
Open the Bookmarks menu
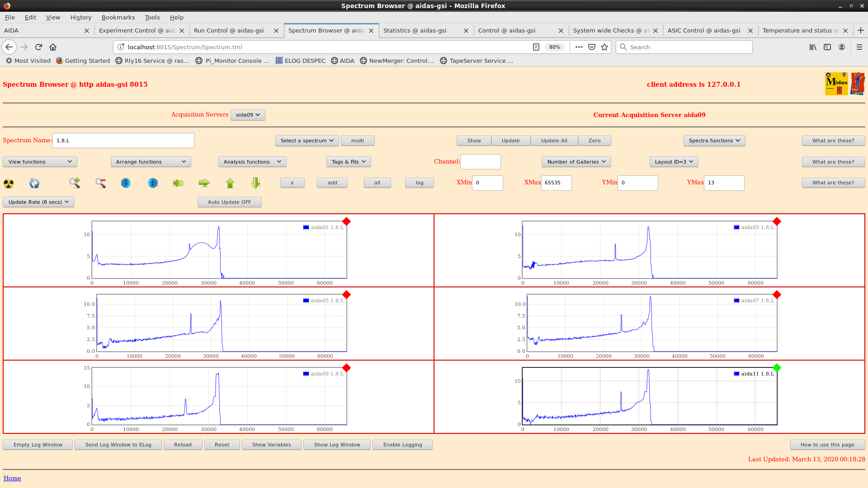point(118,17)
